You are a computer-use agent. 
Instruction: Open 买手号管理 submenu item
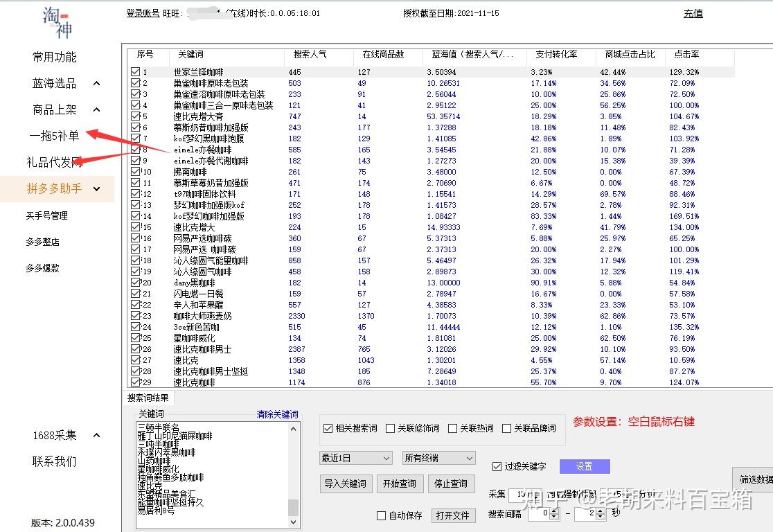tap(47, 215)
